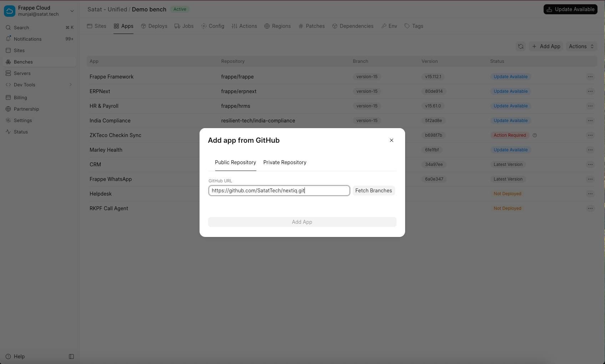Click the Satat - Unified breadcrumb link
The width and height of the screenshot is (605, 364).
pyautogui.click(x=107, y=9)
